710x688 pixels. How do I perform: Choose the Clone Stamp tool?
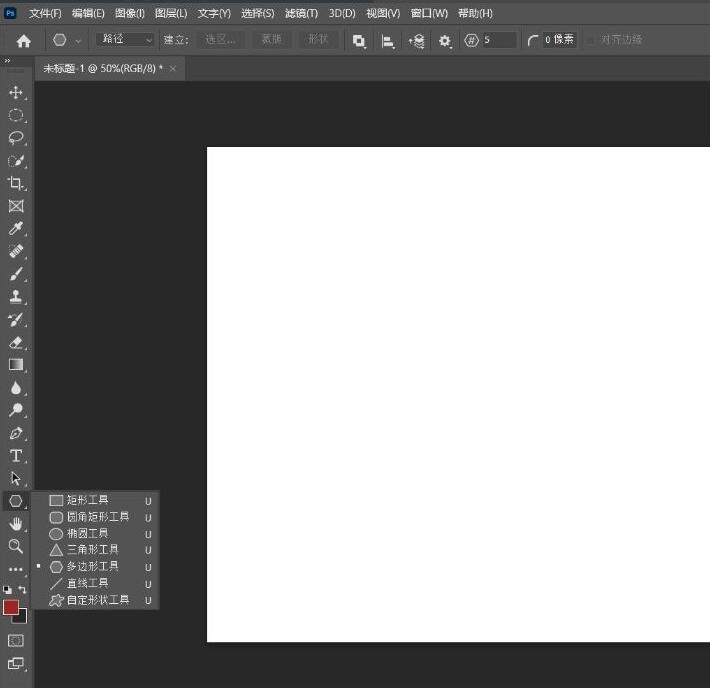(16, 297)
